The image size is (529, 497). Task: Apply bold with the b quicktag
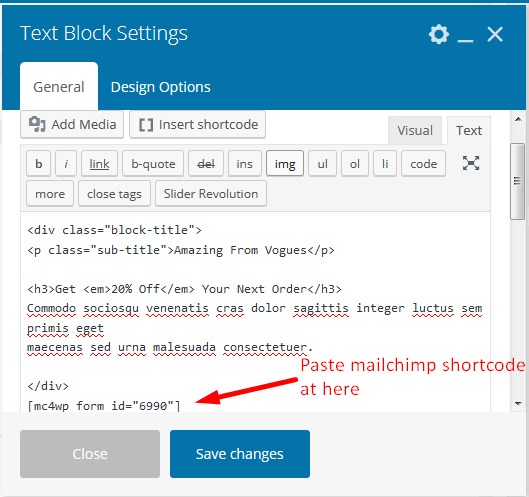click(38, 164)
